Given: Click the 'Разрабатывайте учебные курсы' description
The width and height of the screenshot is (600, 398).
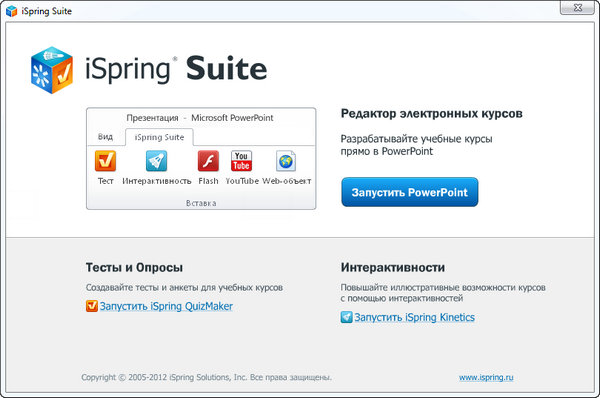Looking at the screenshot, I should pyautogui.click(x=416, y=145).
